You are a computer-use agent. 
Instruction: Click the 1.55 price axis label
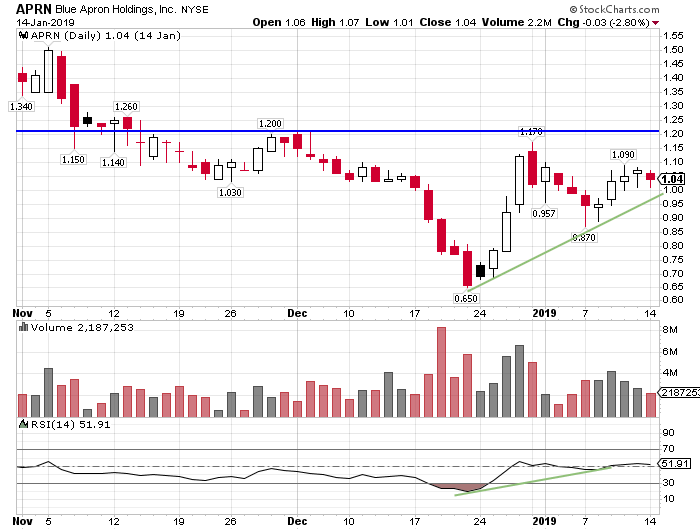(673, 36)
